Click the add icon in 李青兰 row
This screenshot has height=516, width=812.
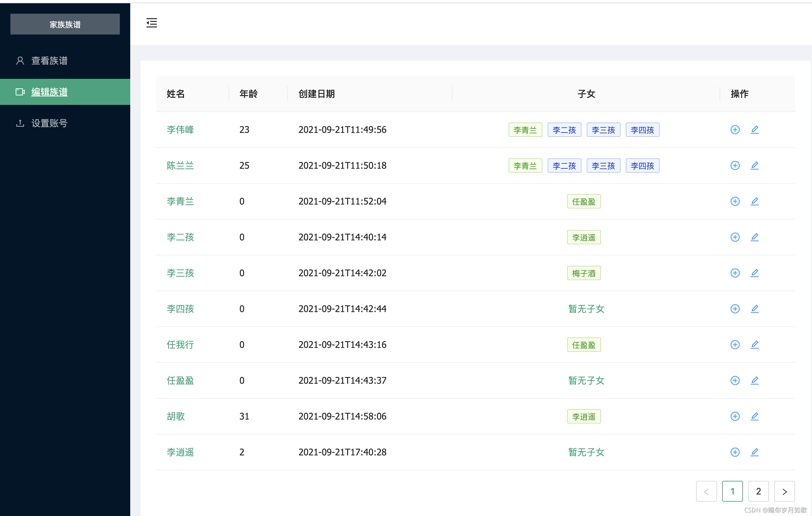pos(735,201)
